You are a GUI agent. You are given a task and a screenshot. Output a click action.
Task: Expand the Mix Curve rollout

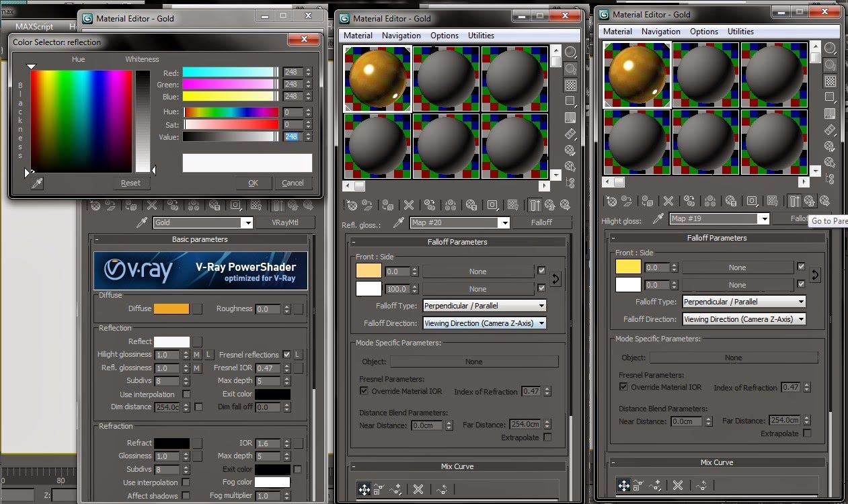tap(457, 466)
